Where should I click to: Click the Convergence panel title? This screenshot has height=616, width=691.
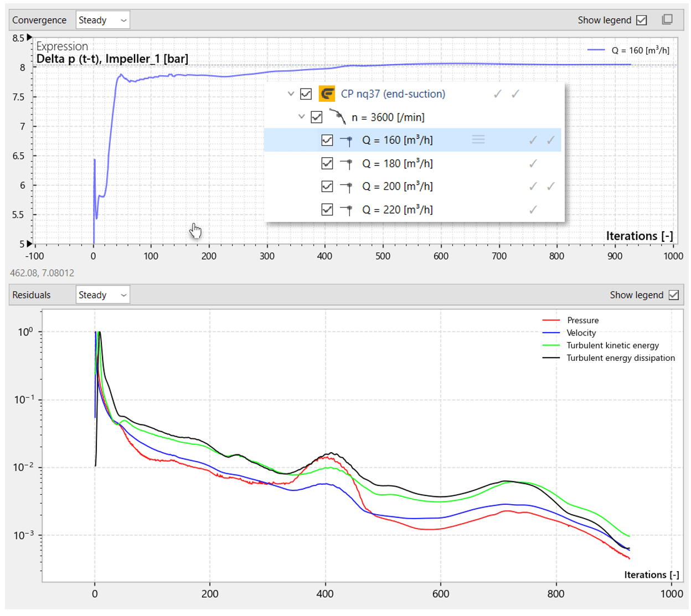[39, 20]
